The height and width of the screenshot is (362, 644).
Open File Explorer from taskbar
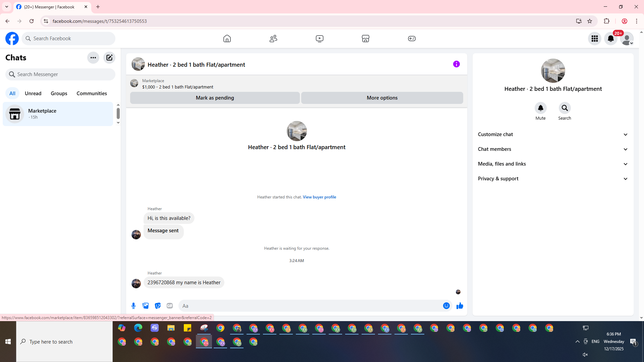(x=171, y=328)
